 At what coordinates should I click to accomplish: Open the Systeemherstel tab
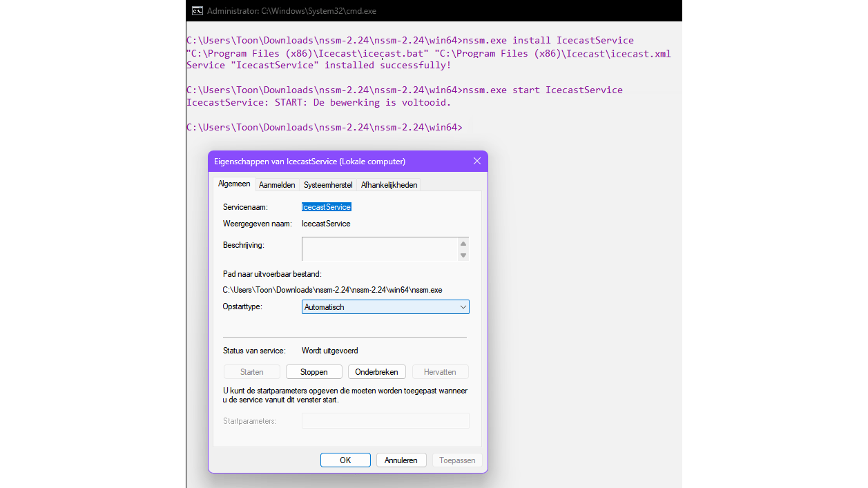pos(328,185)
